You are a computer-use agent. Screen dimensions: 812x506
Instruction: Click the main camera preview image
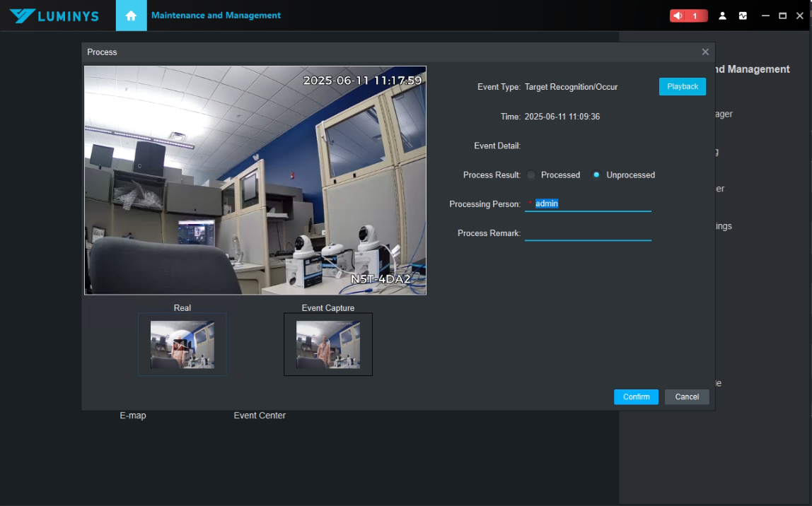click(x=255, y=180)
